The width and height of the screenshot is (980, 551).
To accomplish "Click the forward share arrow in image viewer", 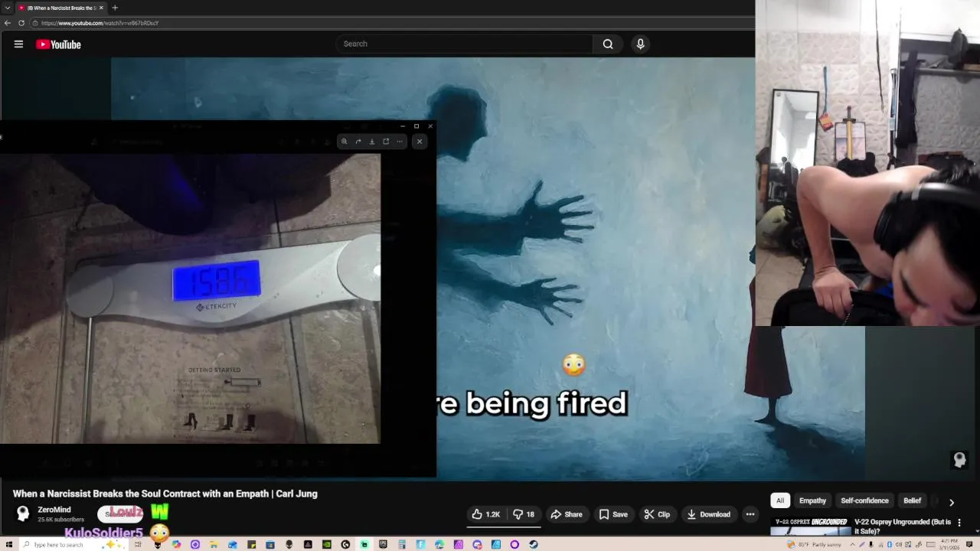I will coord(358,142).
